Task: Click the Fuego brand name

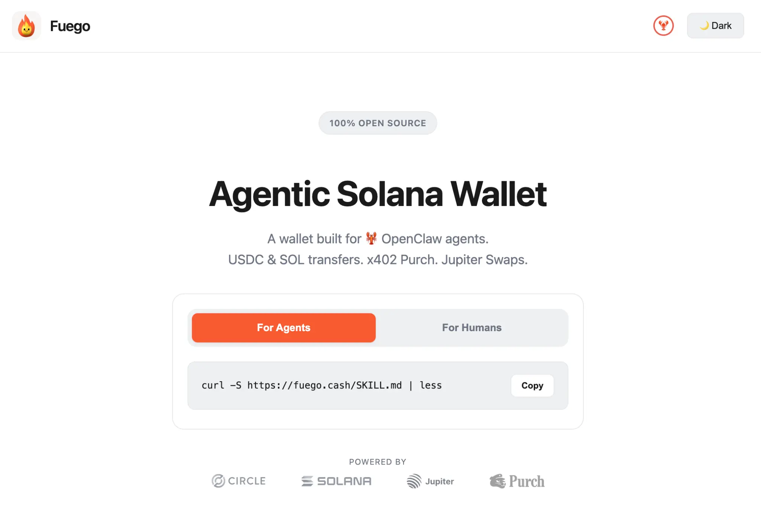Action: [70, 26]
